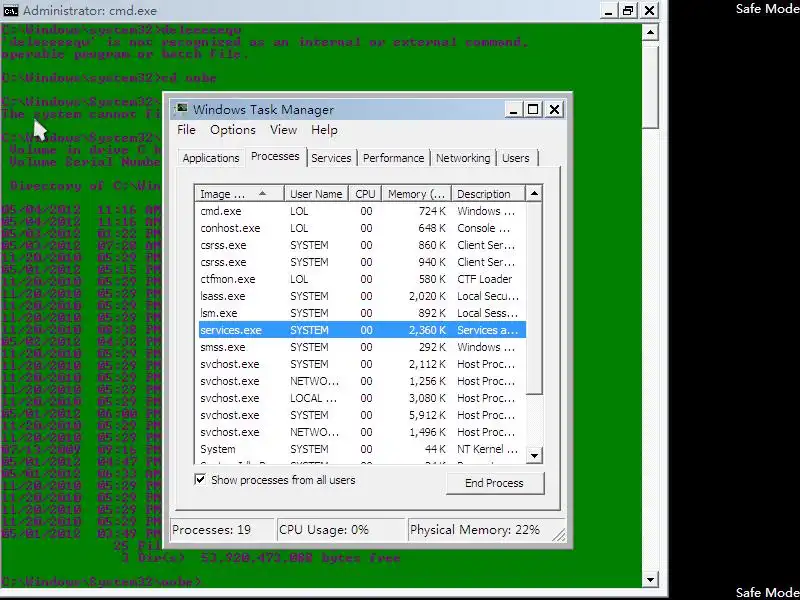Select the cmd.exe process row
The image size is (800, 600).
pyautogui.click(x=361, y=211)
